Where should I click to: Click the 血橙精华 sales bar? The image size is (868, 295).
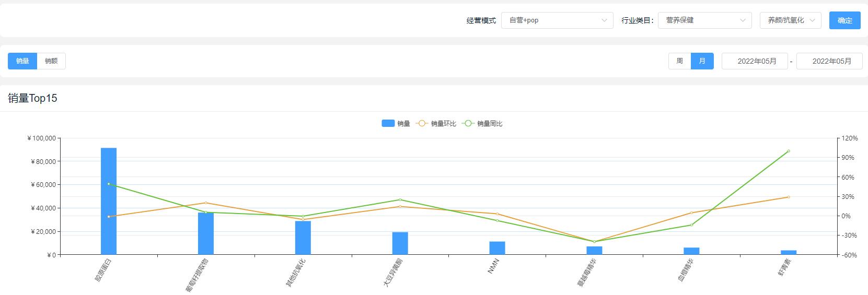(691, 251)
